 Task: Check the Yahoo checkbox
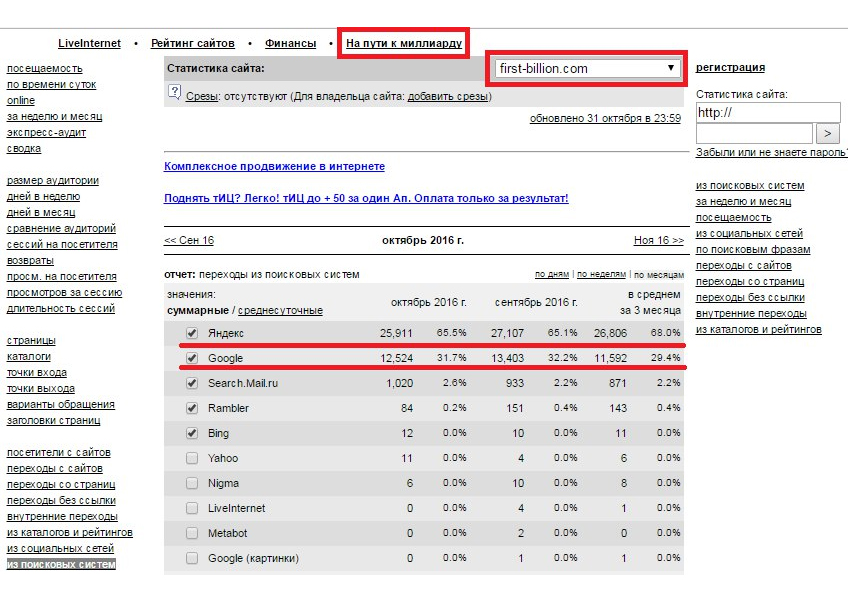point(191,458)
